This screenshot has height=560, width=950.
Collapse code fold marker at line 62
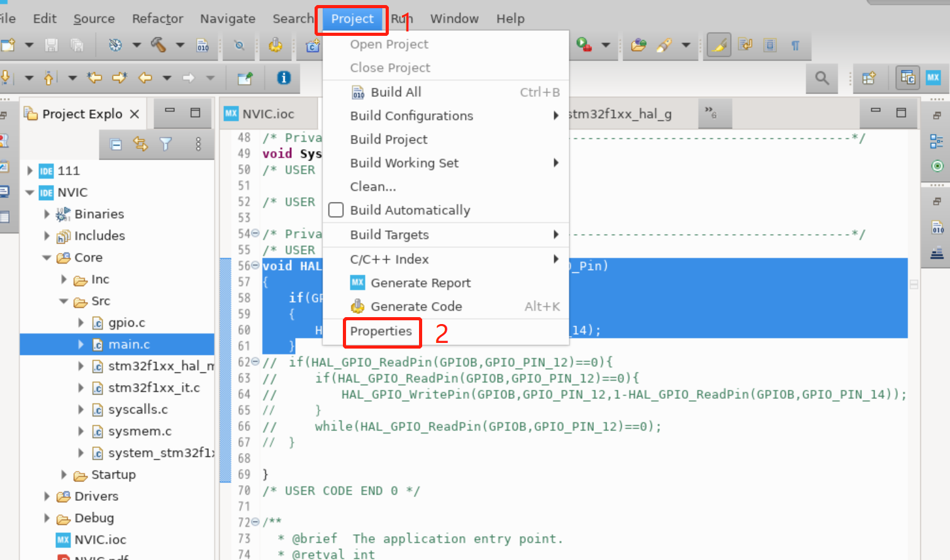pos(255,362)
